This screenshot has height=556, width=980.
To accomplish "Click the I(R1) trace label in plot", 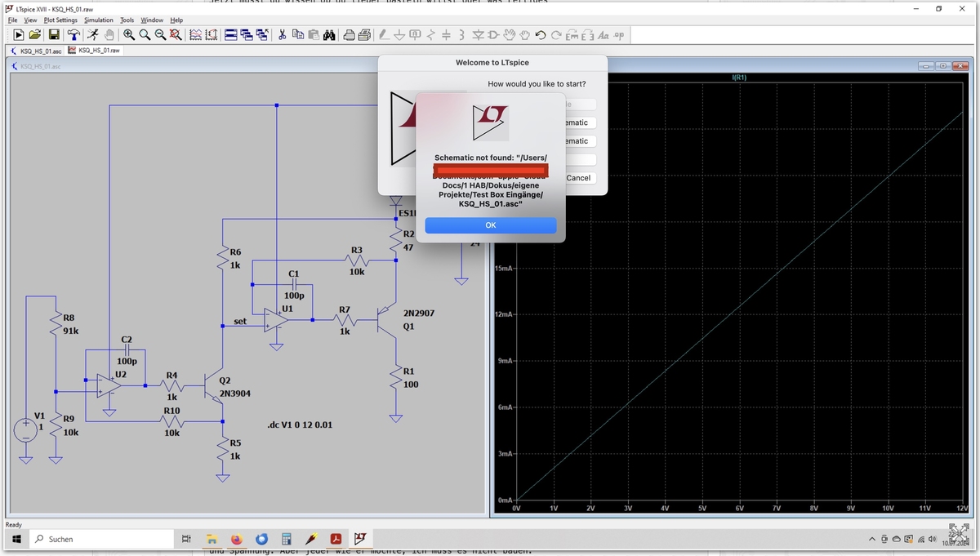I will tap(739, 78).
